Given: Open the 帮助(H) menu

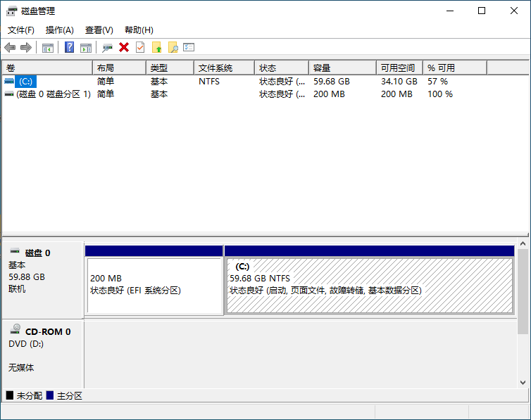Looking at the screenshot, I should click(139, 30).
